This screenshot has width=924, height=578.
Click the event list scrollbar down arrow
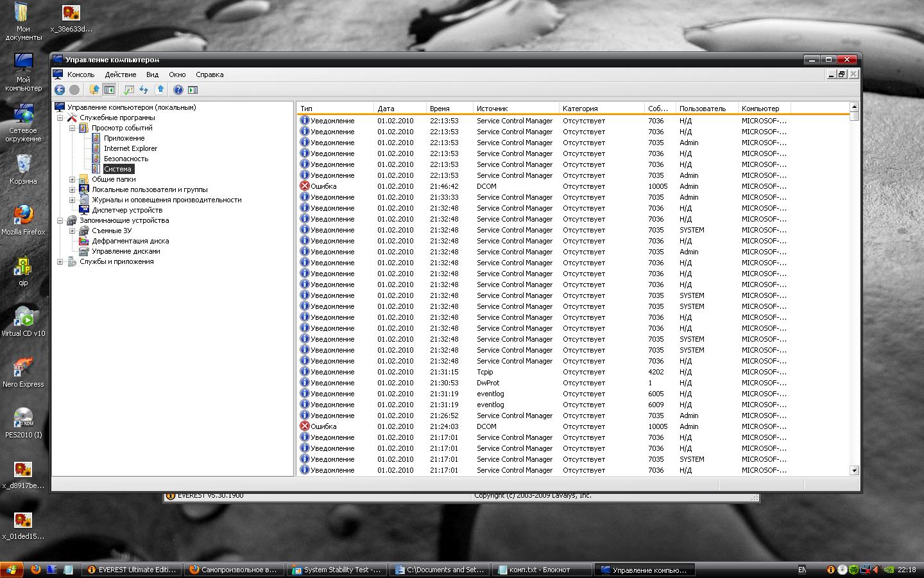tap(854, 470)
